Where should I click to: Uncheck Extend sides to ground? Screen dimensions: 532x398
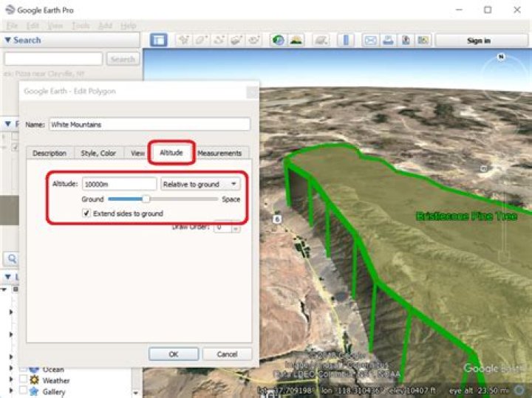[x=87, y=213]
